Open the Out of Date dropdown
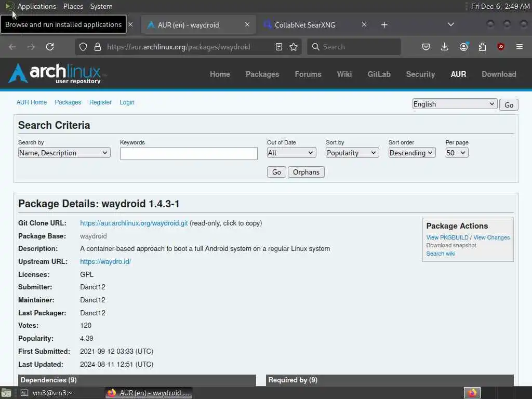Image resolution: width=532 pixels, height=399 pixels. coord(291,153)
